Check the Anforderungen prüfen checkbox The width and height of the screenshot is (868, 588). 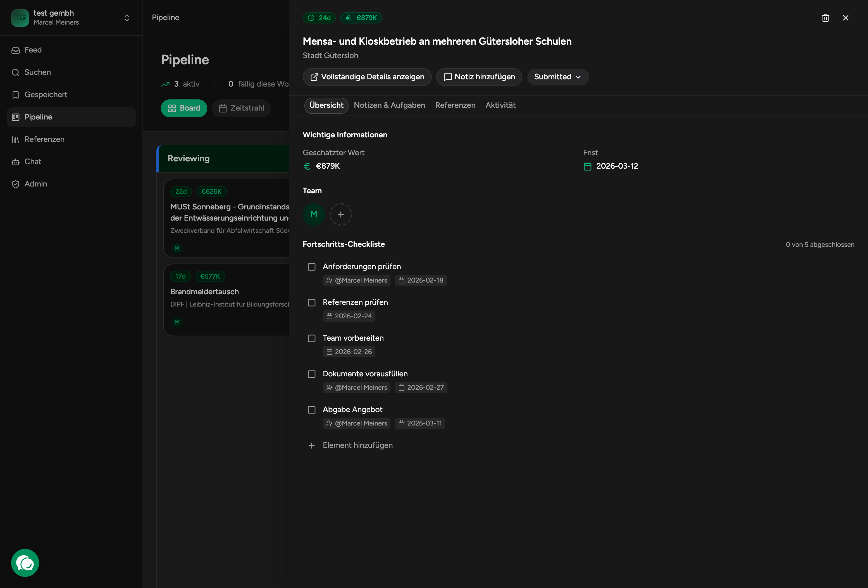pyautogui.click(x=311, y=267)
